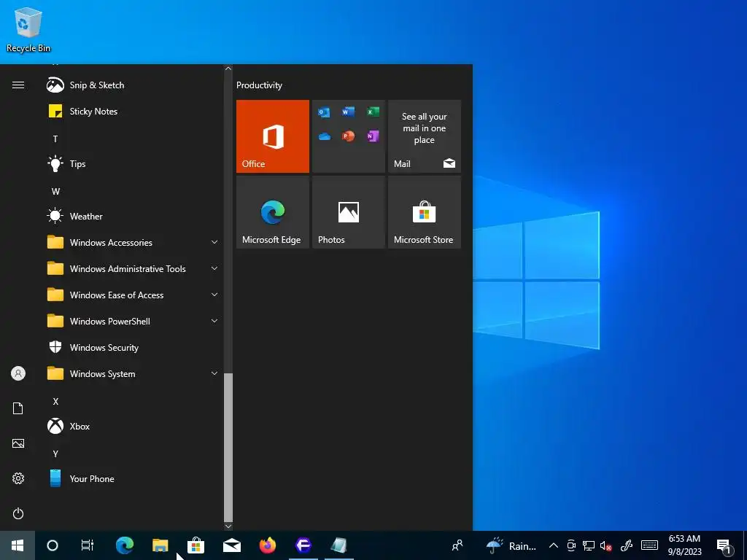Image resolution: width=747 pixels, height=560 pixels.
Task: Open Outlook icon in Office apps tile
Action: click(324, 112)
